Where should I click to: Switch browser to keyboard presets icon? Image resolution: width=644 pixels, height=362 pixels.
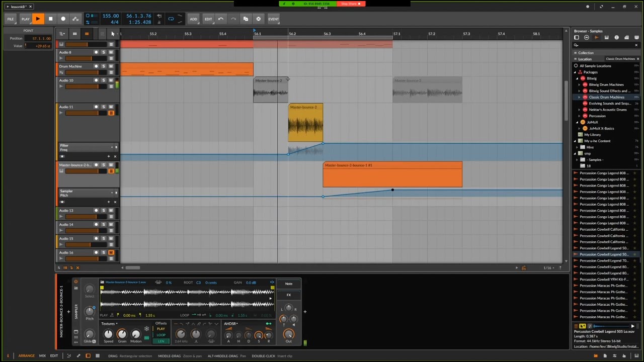tap(606, 38)
